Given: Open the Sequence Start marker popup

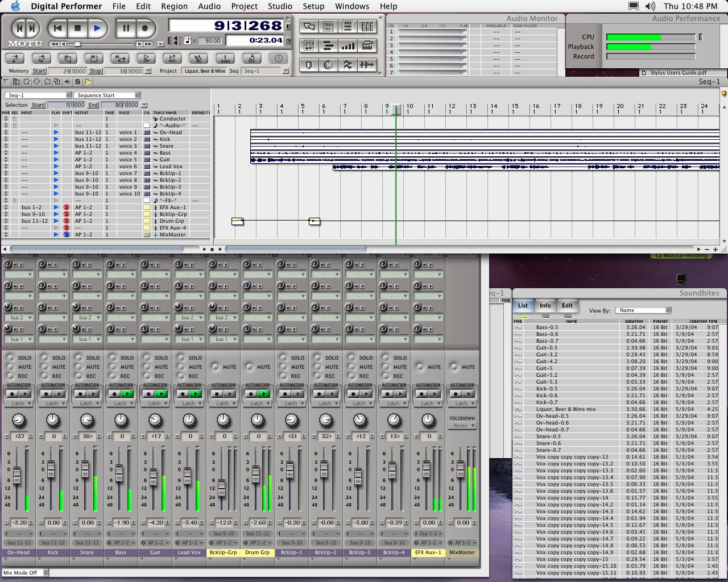Looking at the screenshot, I should click(108, 95).
